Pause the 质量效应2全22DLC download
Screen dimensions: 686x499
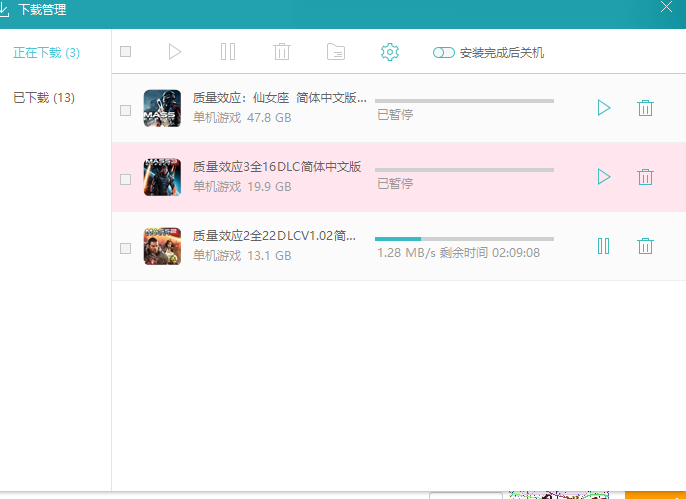tap(603, 246)
